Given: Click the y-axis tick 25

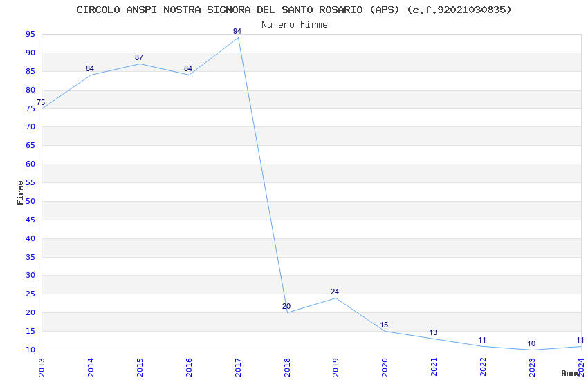Looking at the screenshot, I should pyautogui.click(x=30, y=294).
